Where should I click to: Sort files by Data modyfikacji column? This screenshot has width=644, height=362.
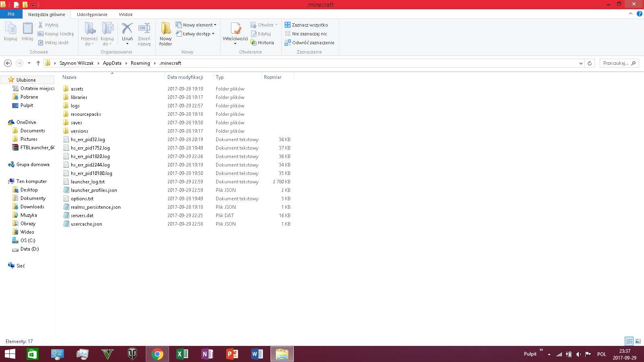[185, 77]
